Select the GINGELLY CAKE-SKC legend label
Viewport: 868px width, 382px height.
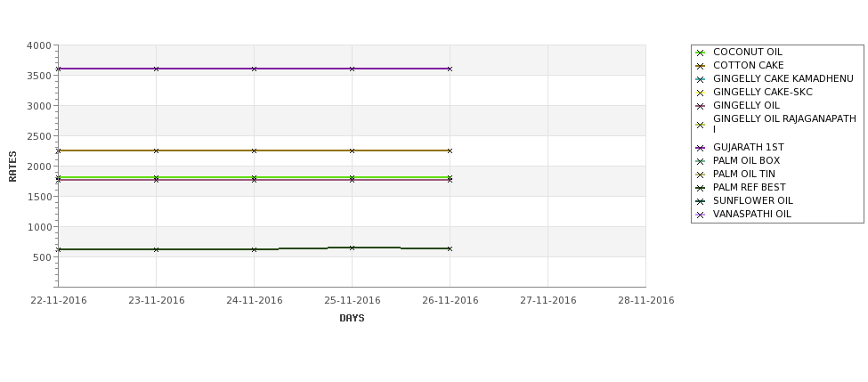click(x=762, y=92)
